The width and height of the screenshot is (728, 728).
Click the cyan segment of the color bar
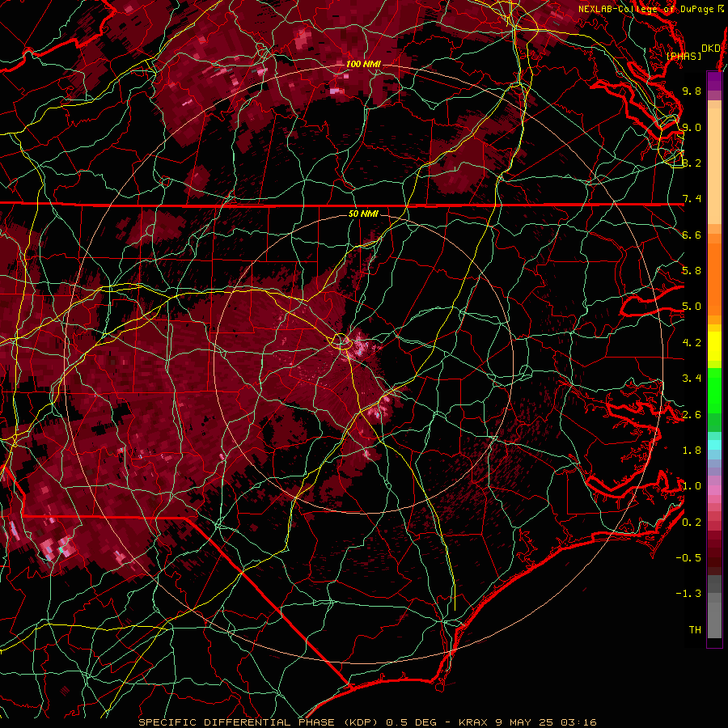(x=714, y=445)
